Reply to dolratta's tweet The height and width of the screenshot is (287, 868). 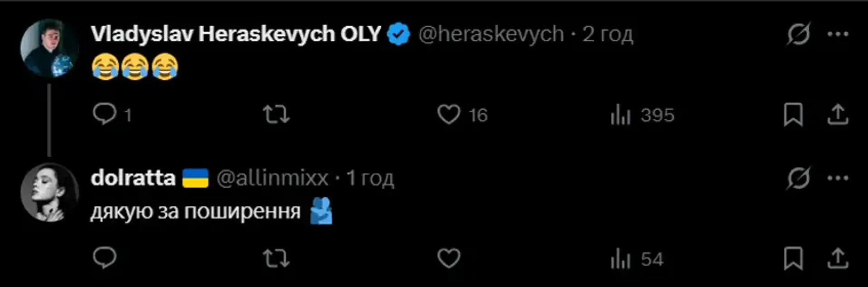point(105,258)
